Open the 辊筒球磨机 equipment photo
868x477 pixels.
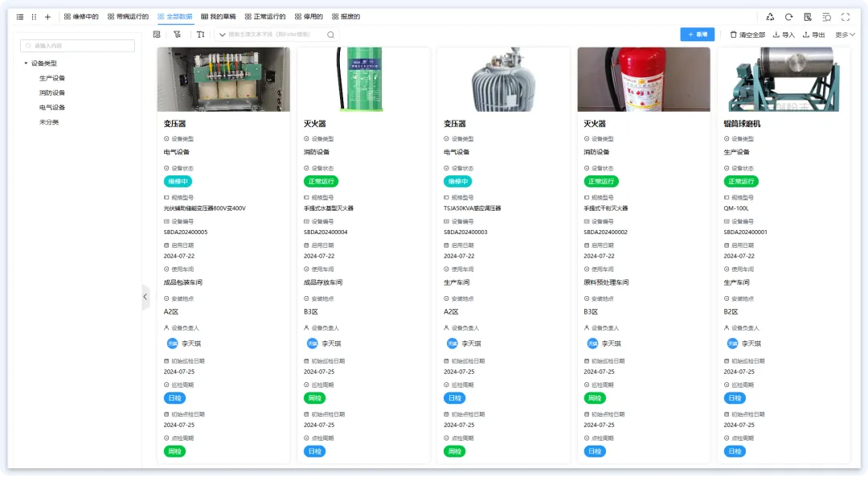(784, 79)
